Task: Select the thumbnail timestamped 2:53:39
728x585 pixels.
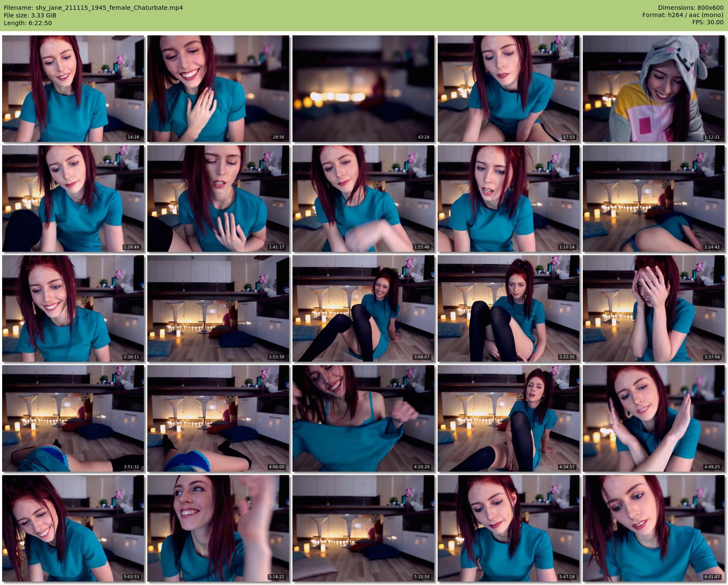Action: (x=218, y=308)
